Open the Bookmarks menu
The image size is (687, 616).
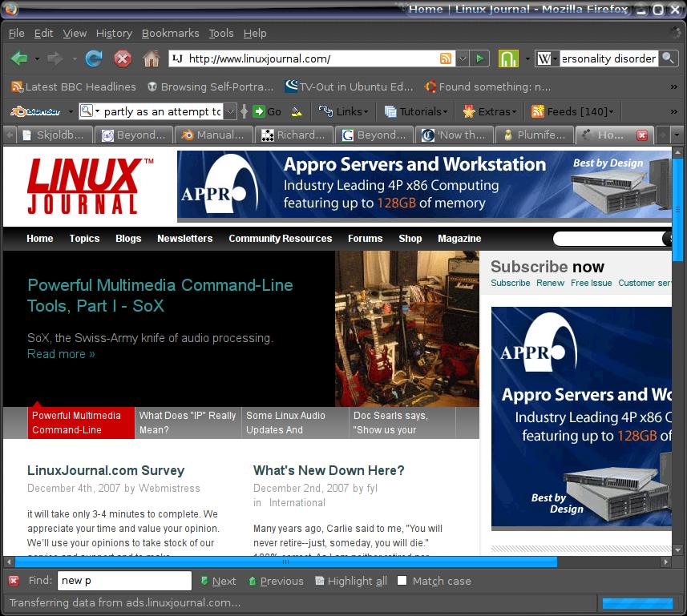(x=170, y=33)
